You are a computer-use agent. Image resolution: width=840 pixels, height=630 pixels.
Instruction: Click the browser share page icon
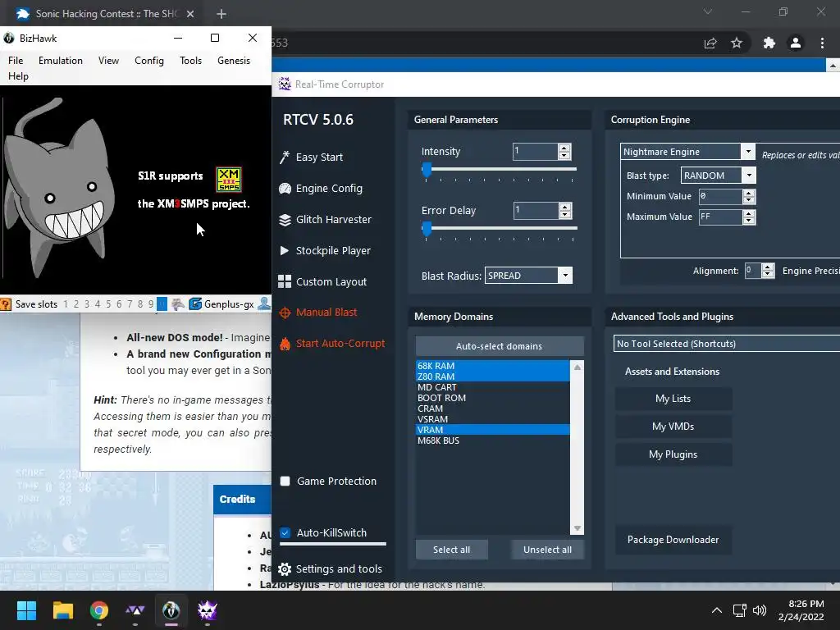[710, 43]
